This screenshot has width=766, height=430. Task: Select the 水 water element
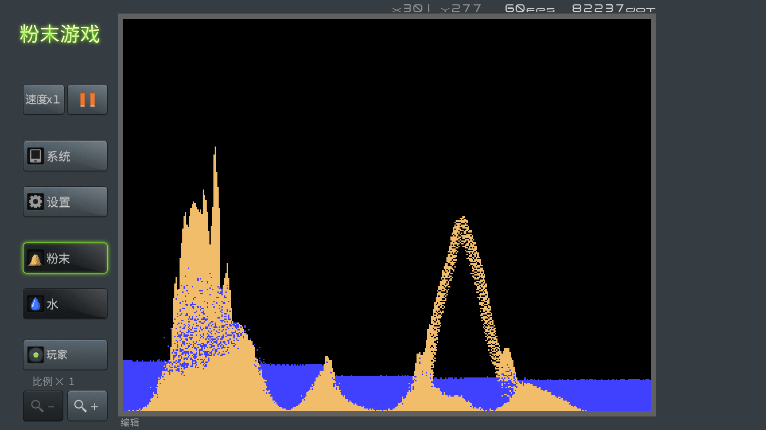coord(65,304)
